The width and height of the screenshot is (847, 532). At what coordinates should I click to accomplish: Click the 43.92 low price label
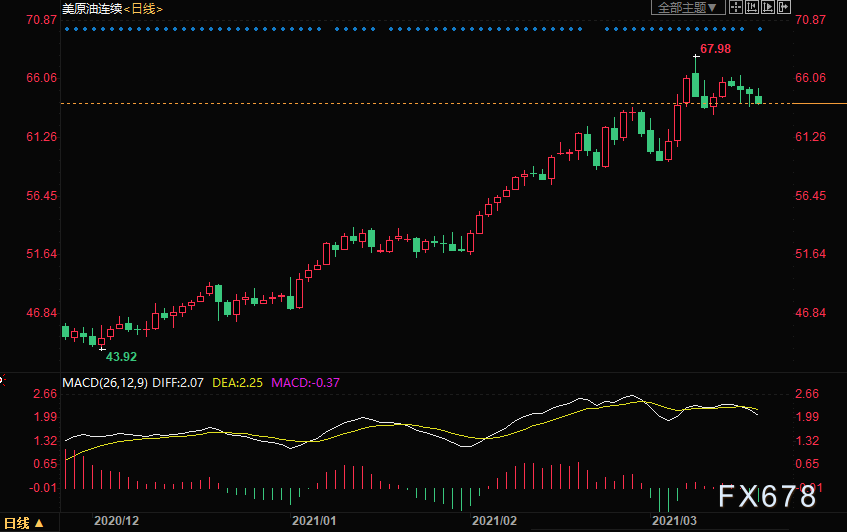[x=121, y=356]
